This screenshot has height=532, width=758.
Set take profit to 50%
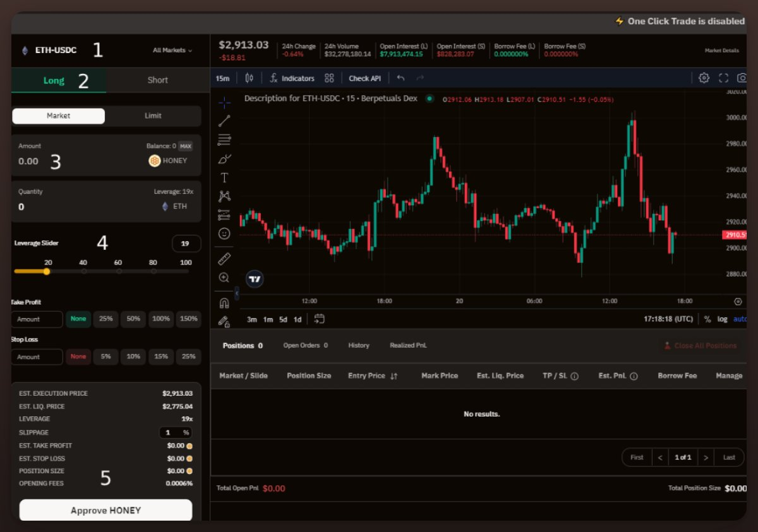click(x=133, y=319)
